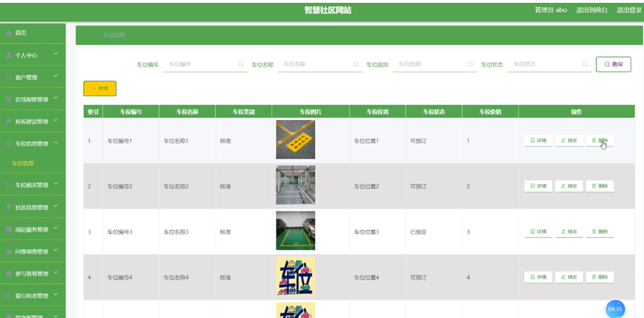
Task: Focus the 车位名称 search input
Action: click(320, 65)
